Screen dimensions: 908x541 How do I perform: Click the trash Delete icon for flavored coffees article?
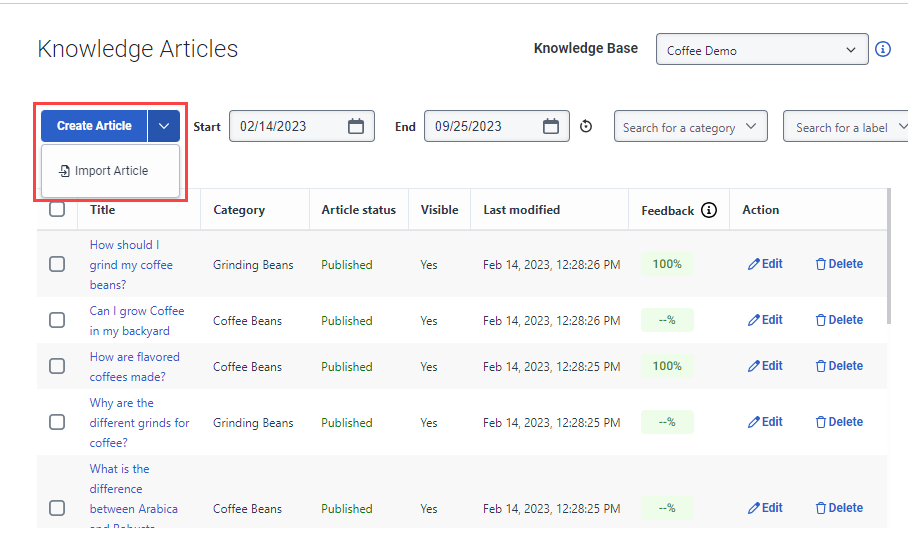821,366
